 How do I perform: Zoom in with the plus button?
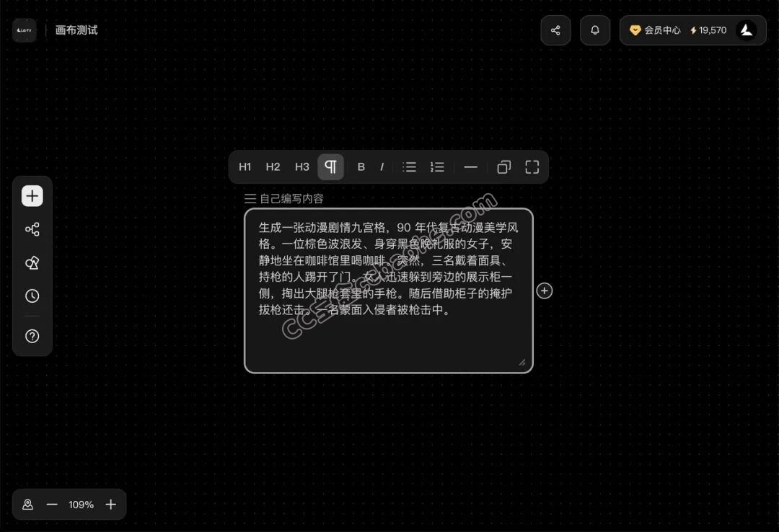111,505
